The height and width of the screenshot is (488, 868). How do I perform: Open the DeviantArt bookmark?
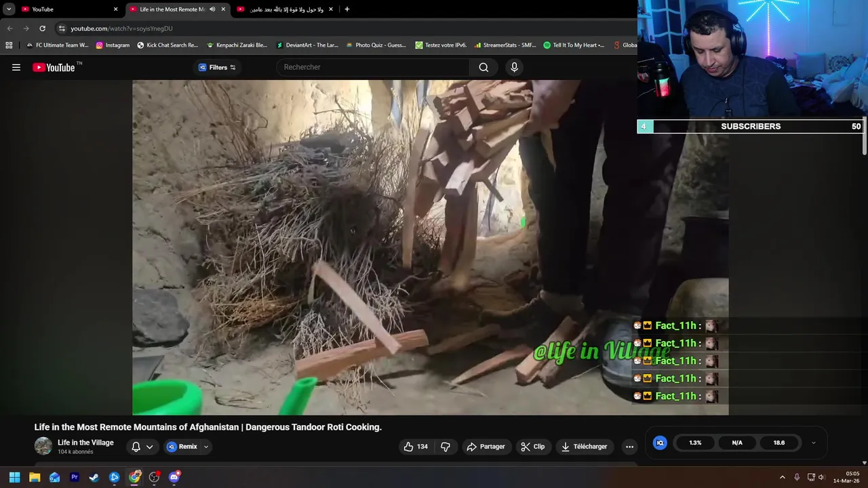(307, 45)
